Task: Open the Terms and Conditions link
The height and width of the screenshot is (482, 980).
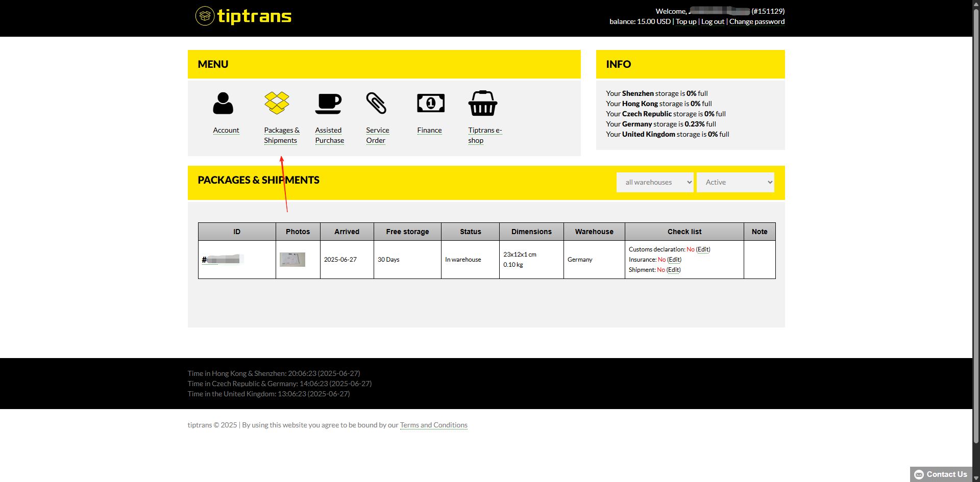Action: [433, 425]
